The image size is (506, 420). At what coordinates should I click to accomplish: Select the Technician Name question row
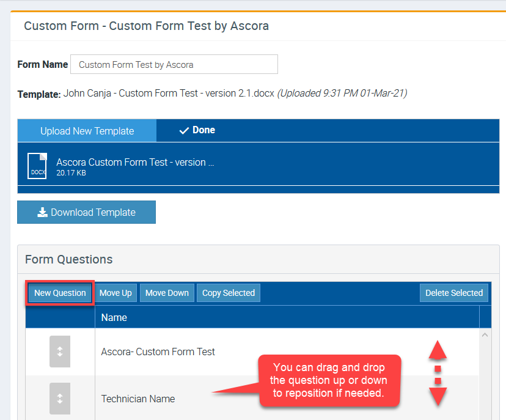138,399
